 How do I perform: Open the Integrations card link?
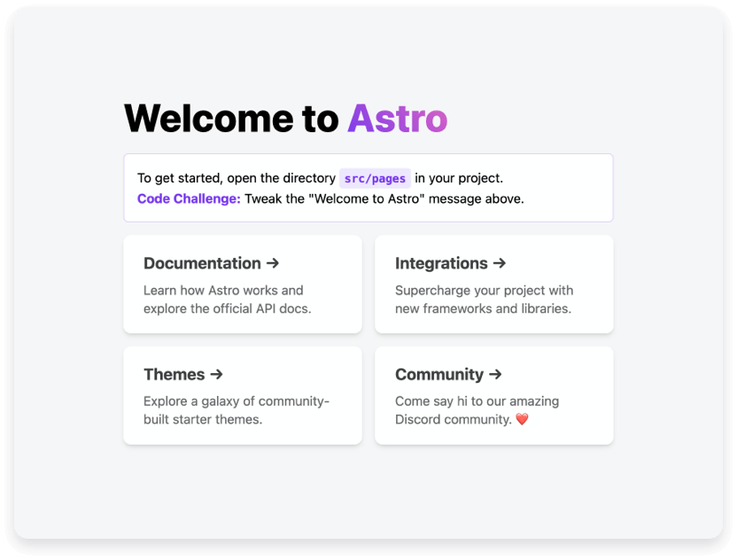tap(494, 284)
